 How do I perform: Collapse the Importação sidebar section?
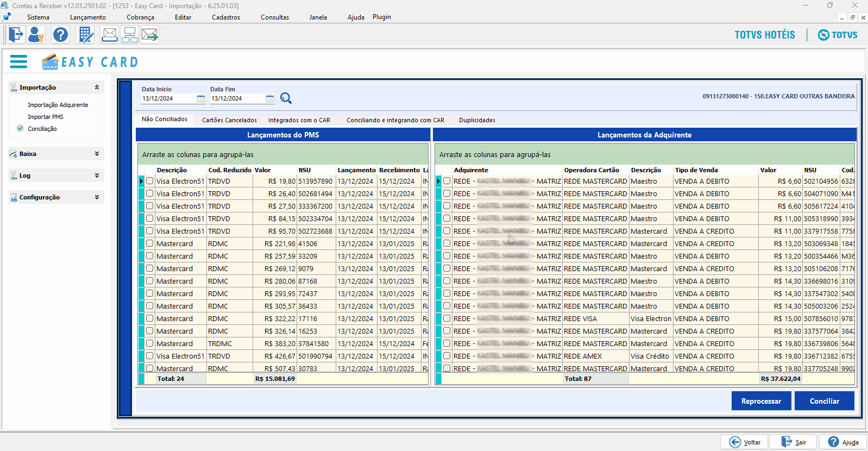pos(97,87)
